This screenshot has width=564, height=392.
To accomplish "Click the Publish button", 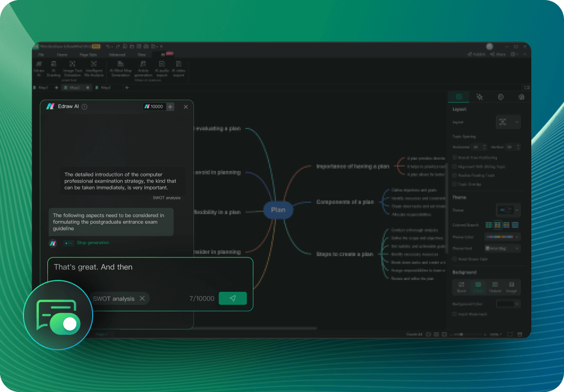I will [476, 54].
